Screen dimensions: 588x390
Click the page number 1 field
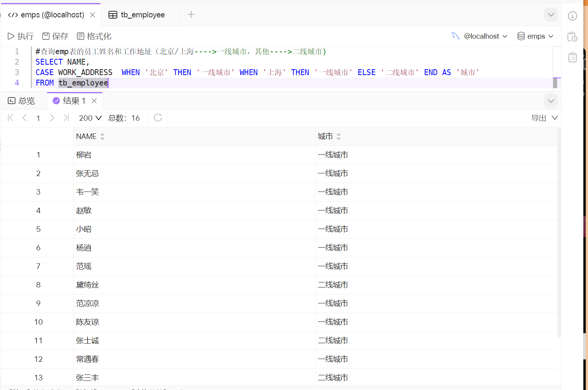point(38,118)
